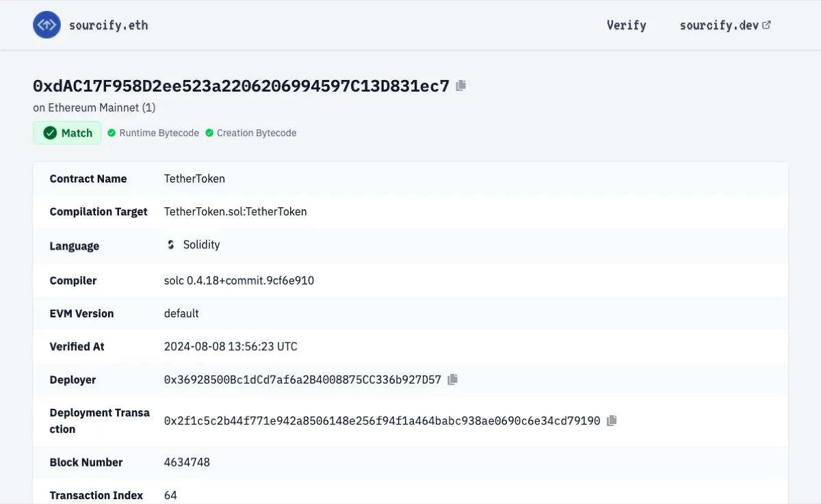Click the 'on Ethereum Mainnet (1)' text

(94, 107)
